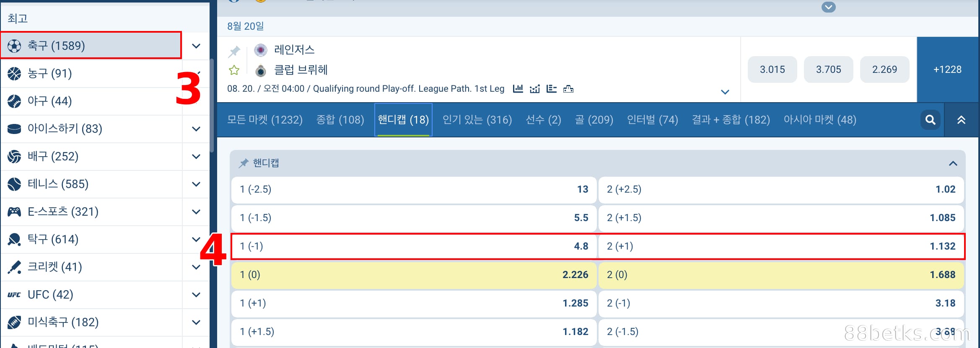Viewport: 980px width, 348px height.
Task: Open the 아시아 마켓 (48) tab
Action: 819,120
